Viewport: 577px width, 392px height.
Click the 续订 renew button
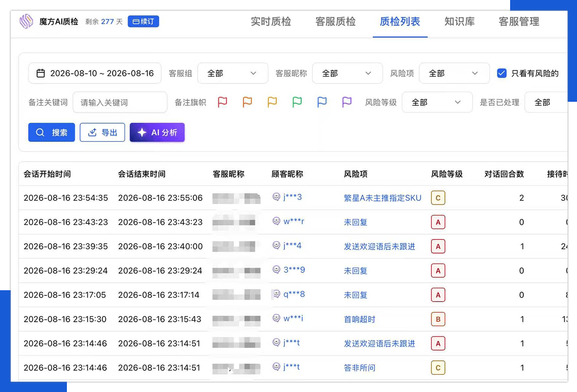(143, 22)
